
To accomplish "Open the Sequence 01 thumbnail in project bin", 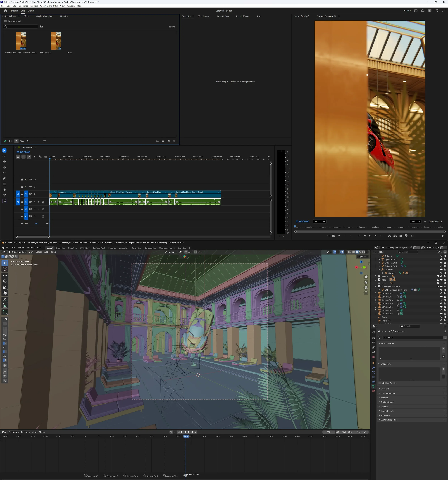I will (x=56, y=41).
